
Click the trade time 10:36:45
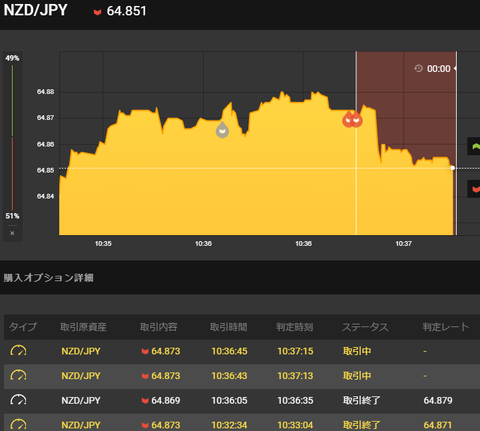(x=230, y=351)
